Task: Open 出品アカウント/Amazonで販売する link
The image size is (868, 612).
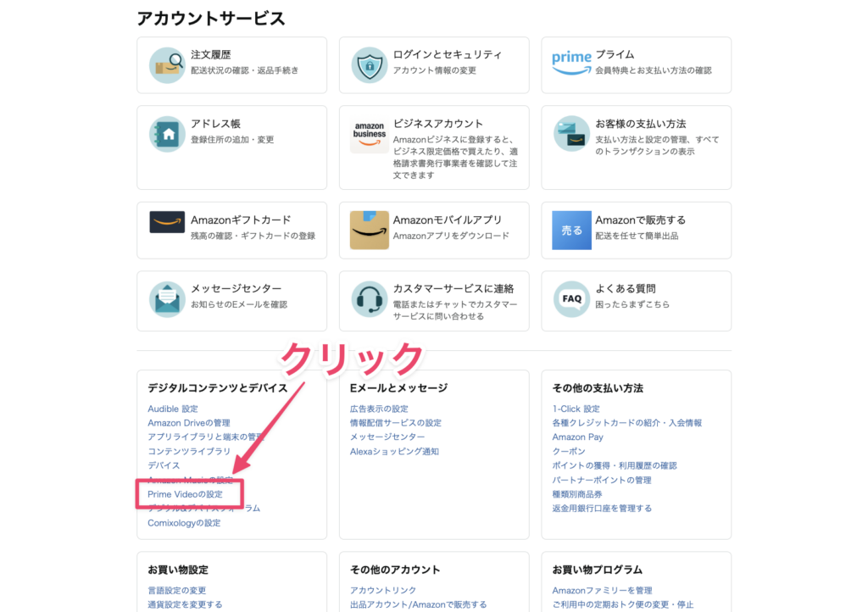Action: [x=419, y=605]
